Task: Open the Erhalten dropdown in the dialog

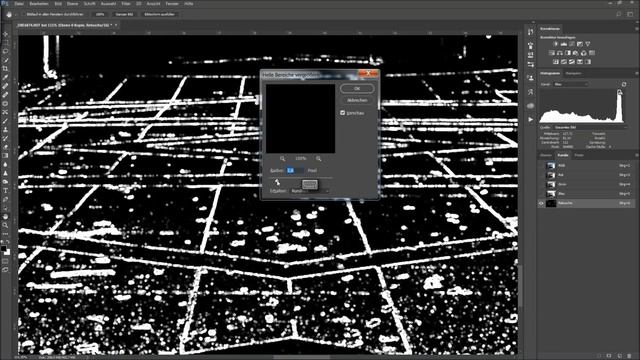Action: [310, 191]
